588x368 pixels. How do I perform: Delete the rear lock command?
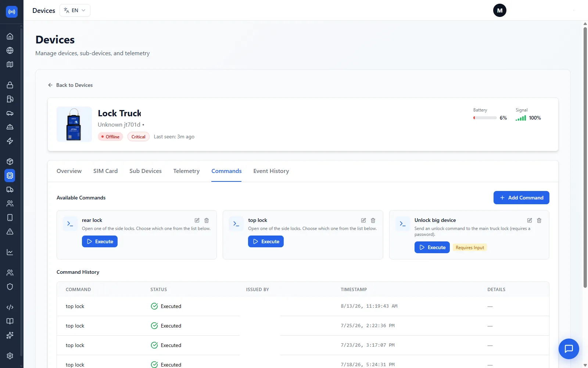click(207, 220)
